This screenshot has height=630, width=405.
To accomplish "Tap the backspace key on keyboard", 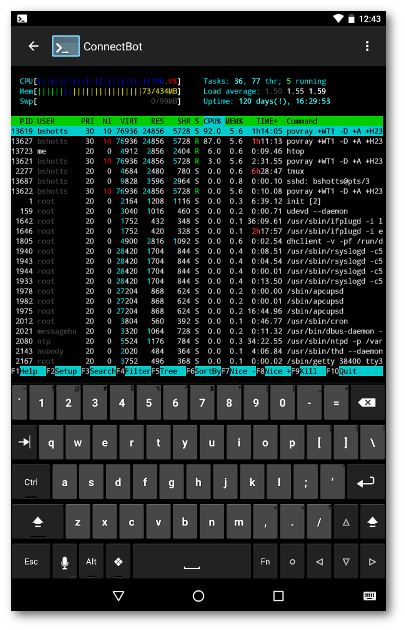I will tap(367, 403).
